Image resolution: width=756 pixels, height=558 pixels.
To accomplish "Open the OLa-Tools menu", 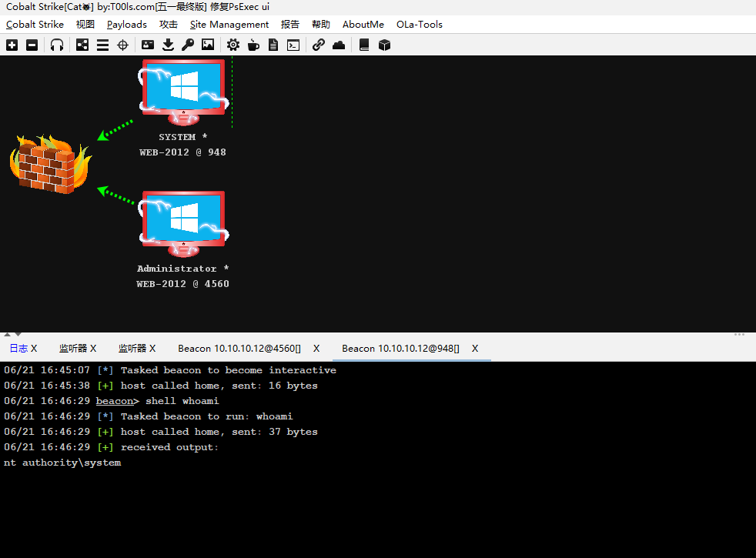I will click(x=420, y=25).
